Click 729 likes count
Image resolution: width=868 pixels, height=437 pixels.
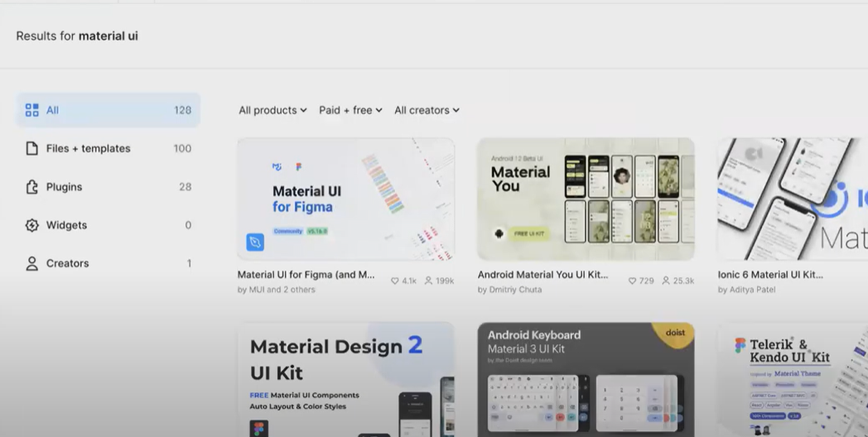(647, 281)
